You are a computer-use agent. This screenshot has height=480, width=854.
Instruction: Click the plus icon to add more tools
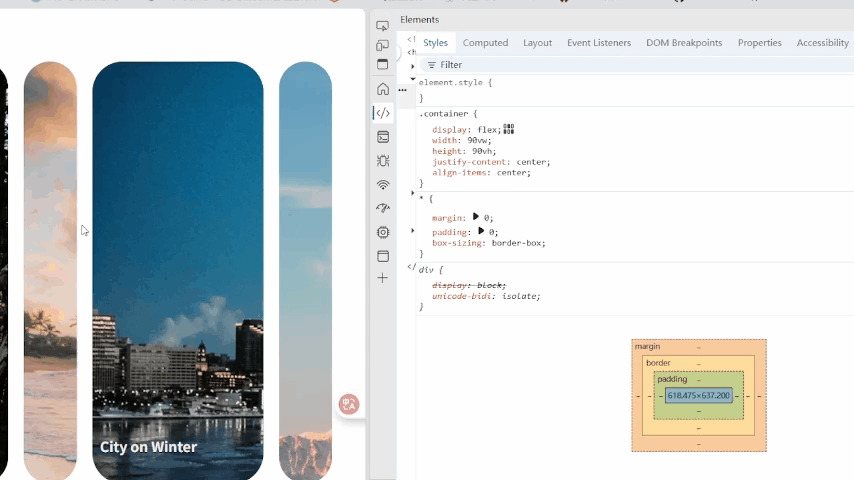(x=382, y=278)
